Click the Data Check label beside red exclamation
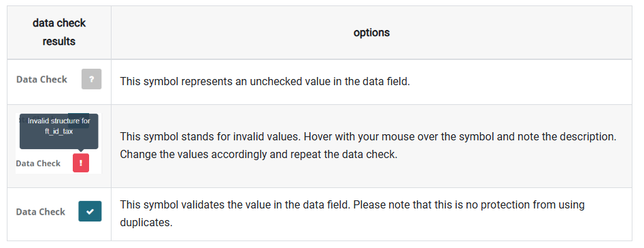This screenshot has width=644, height=248. pos(38,164)
